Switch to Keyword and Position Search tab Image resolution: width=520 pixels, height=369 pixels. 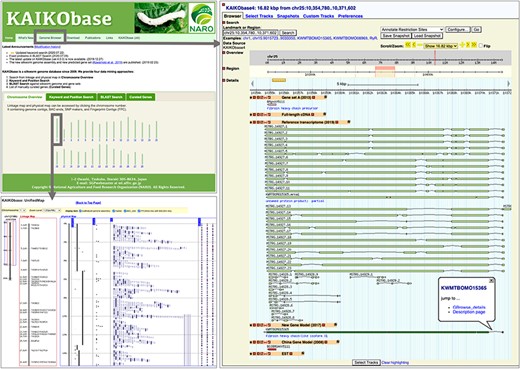tap(71, 97)
